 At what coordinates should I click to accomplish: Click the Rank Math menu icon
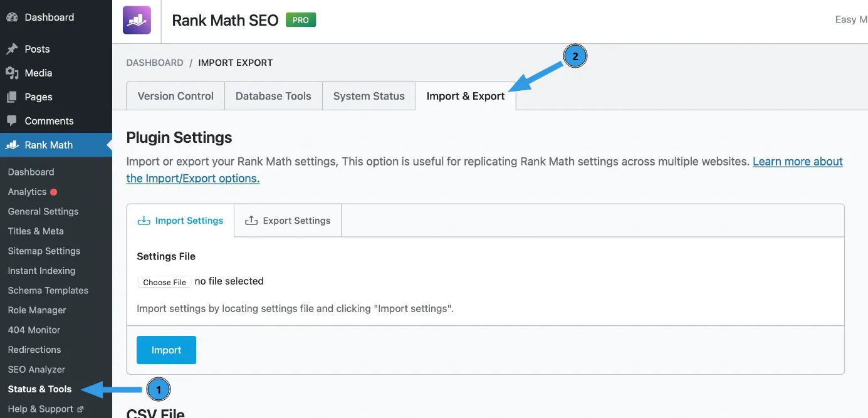click(12, 145)
